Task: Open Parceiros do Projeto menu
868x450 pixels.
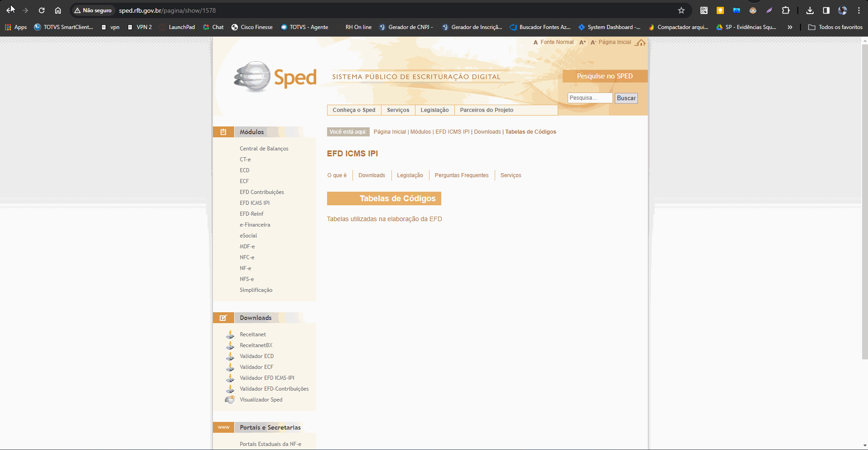Action: pos(487,110)
